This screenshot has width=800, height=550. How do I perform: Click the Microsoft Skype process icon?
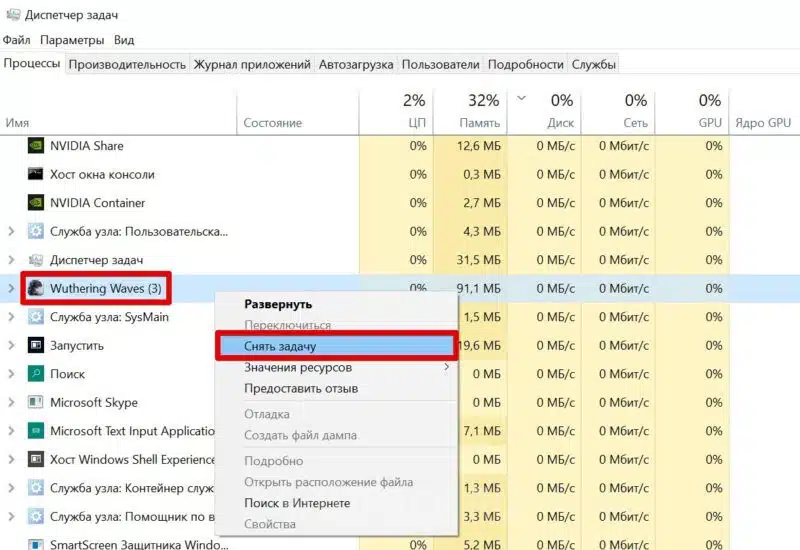click(x=37, y=403)
